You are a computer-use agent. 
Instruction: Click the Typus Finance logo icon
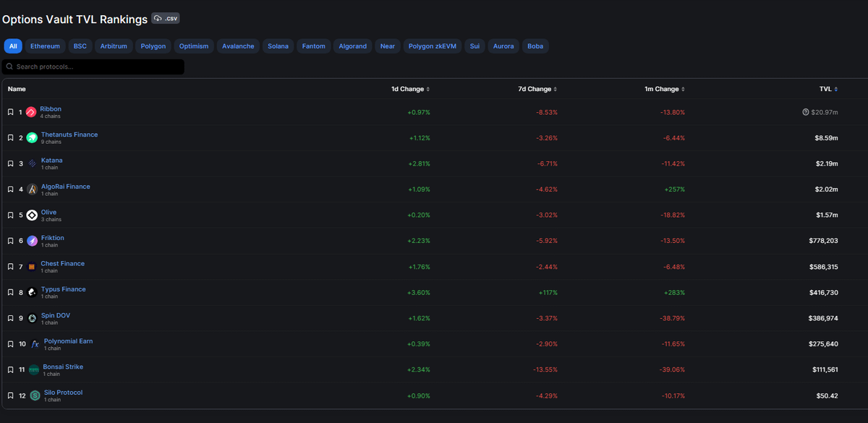(x=32, y=292)
